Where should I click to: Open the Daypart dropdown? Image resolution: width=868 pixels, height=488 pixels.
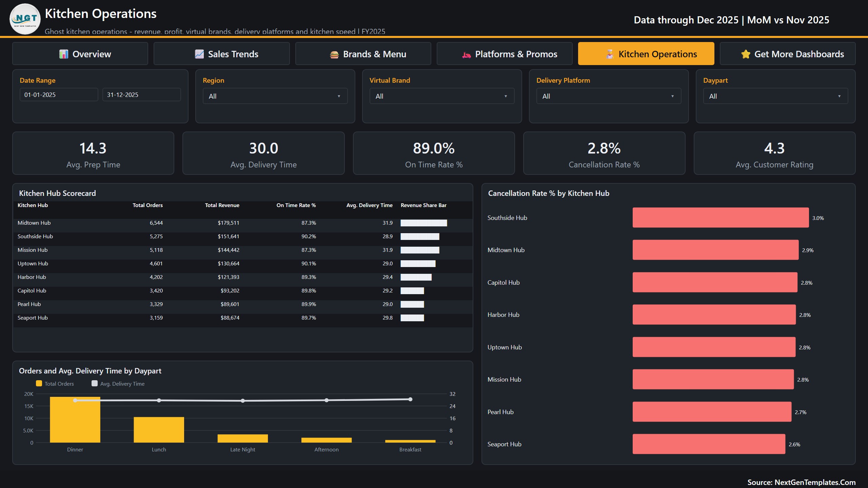776,96
